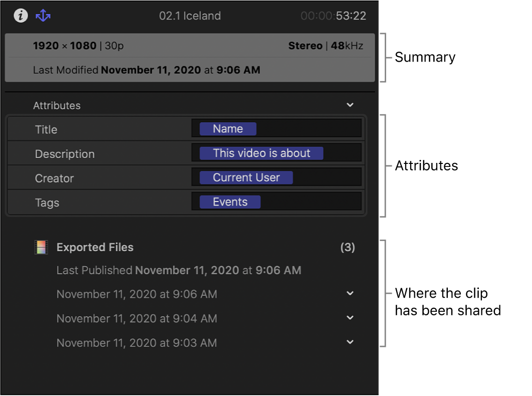Click the clip name 02.1 Iceland
Viewport: 532px width, 396px height.
[190, 16]
